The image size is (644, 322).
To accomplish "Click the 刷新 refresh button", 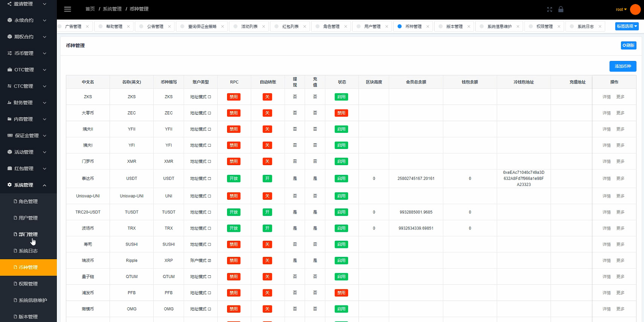I will (628, 46).
